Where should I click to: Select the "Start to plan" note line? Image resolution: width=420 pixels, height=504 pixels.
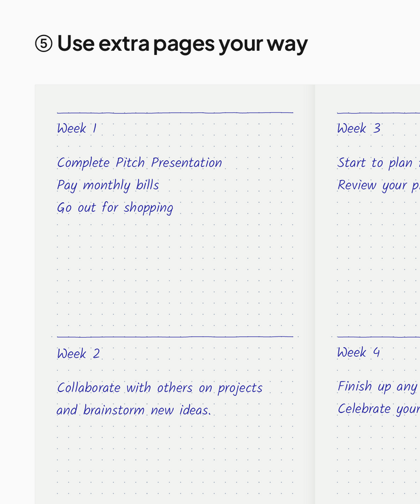(376, 163)
